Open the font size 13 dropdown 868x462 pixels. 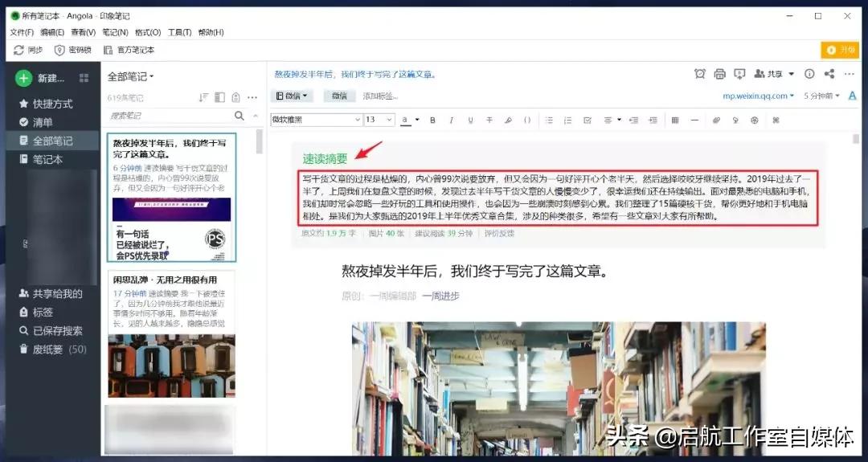(379, 120)
